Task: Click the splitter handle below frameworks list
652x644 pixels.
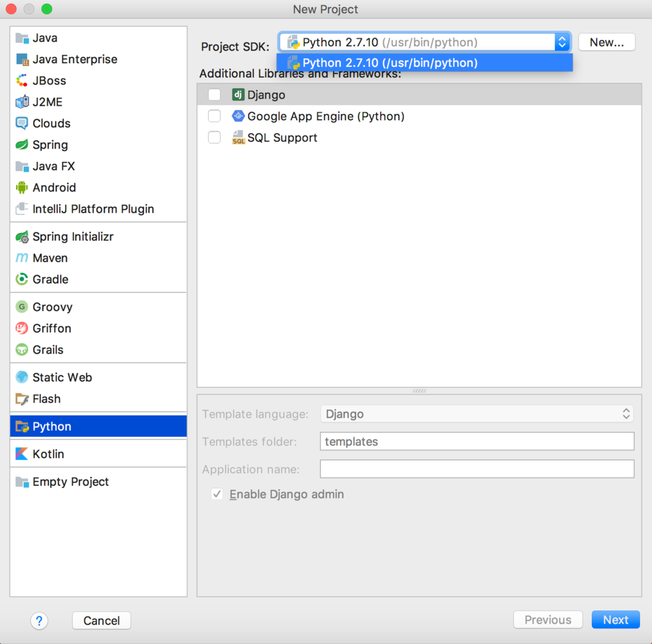Action: point(419,391)
